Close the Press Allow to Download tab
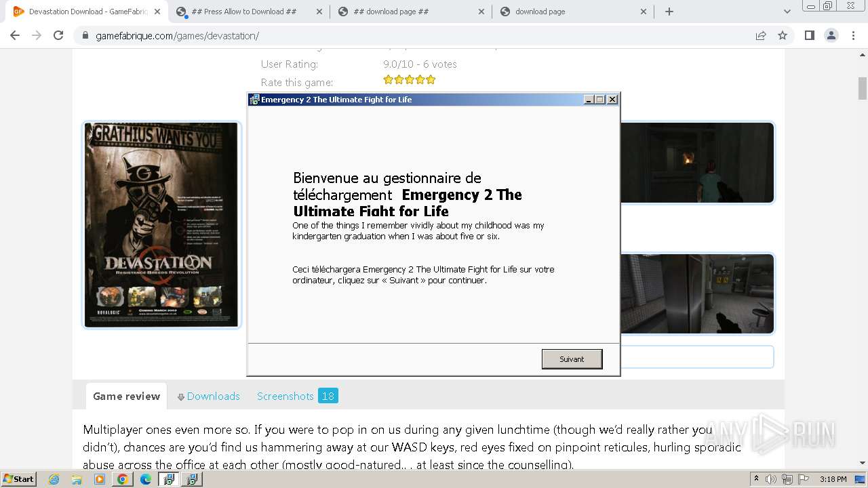Viewport: 868px width, 488px height. [x=319, y=12]
